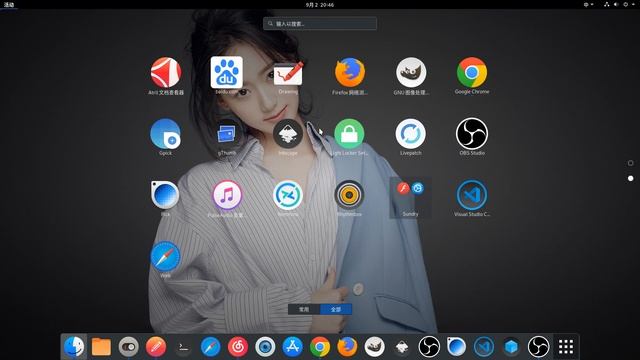Open the input method dropdown in top bar
640x360 pixels.
click(x=588, y=4)
